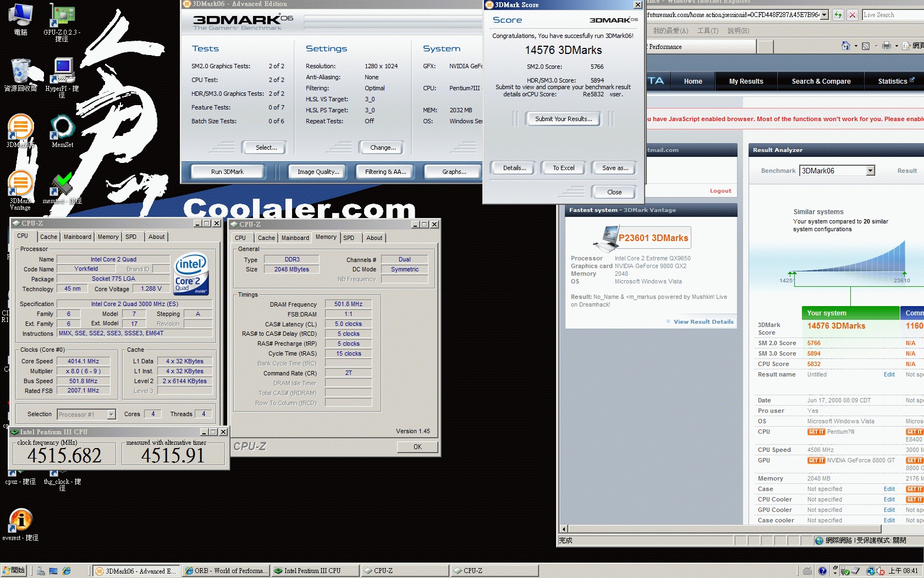Expand the Benchmark 3DMark06 dropdown
924x578 pixels.
(871, 171)
